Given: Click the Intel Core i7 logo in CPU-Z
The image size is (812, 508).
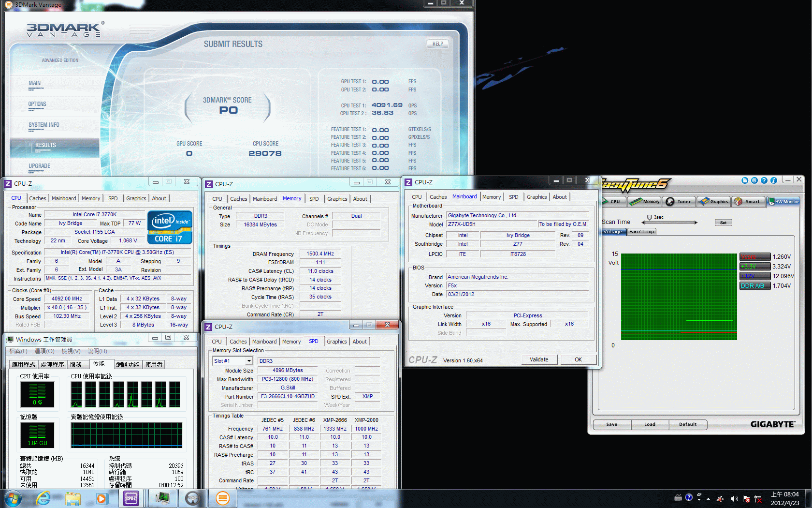Looking at the screenshot, I should [170, 227].
